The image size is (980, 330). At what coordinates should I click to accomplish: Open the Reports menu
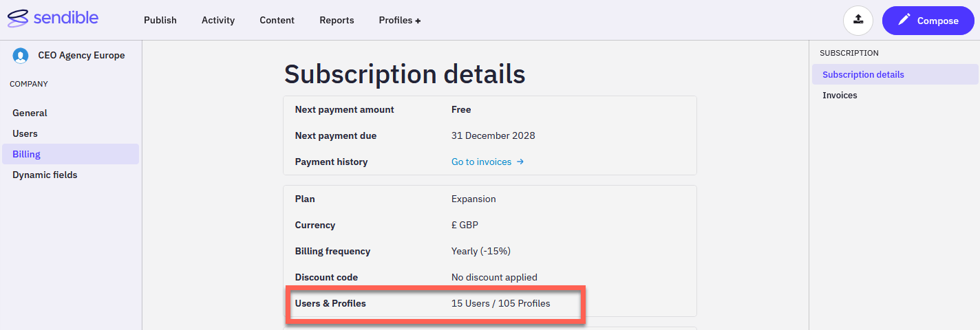pyautogui.click(x=337, y=20)
